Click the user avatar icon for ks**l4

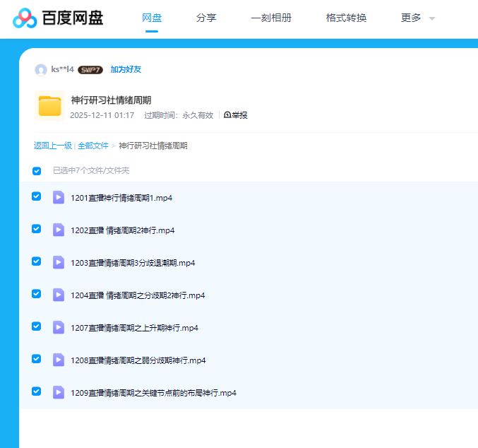[41, 69]
